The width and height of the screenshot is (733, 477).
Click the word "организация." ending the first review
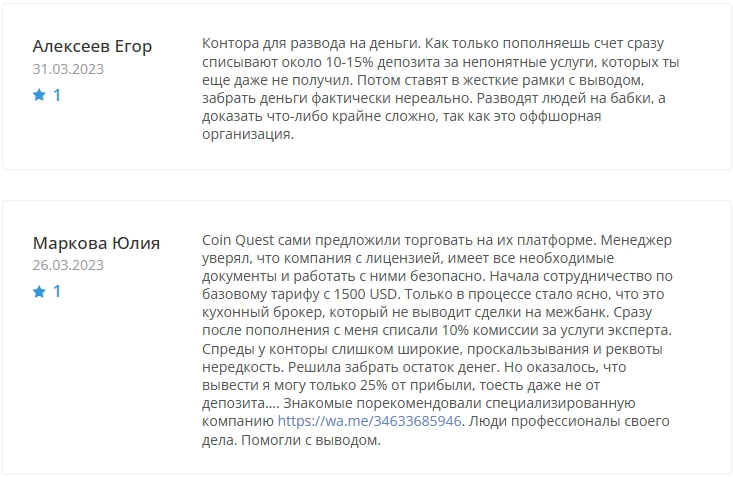248,134
